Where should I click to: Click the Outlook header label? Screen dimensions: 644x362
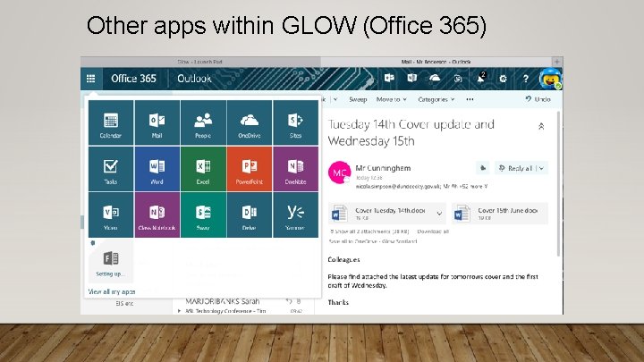pos(194,79)
